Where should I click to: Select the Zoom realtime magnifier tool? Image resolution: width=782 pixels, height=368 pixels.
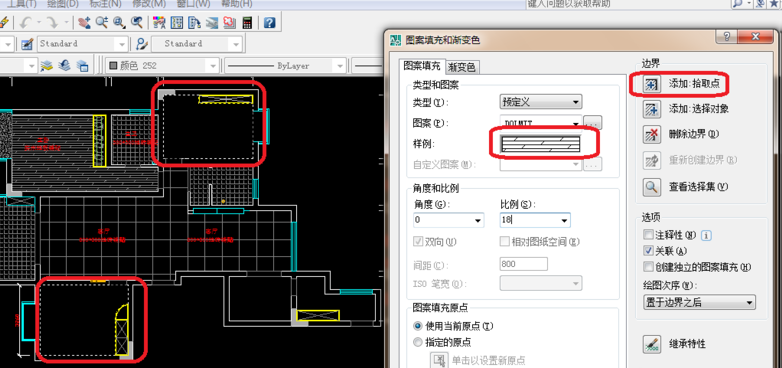pos(102,22)
